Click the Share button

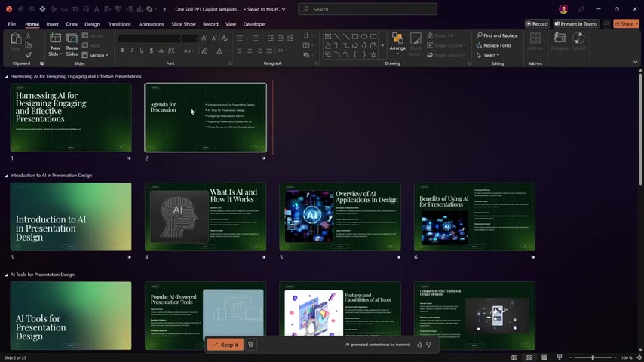coord(627,24)
